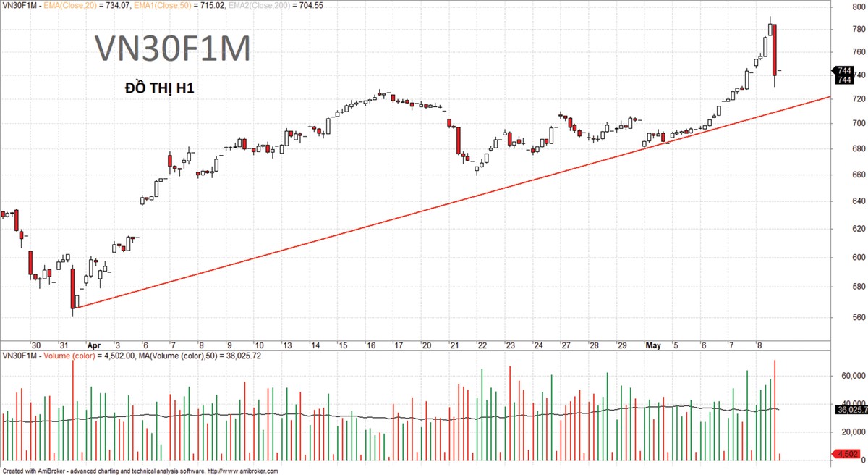Click the 60,000 volume axis label
Viewport: 868px width, 475px height.
852,376
